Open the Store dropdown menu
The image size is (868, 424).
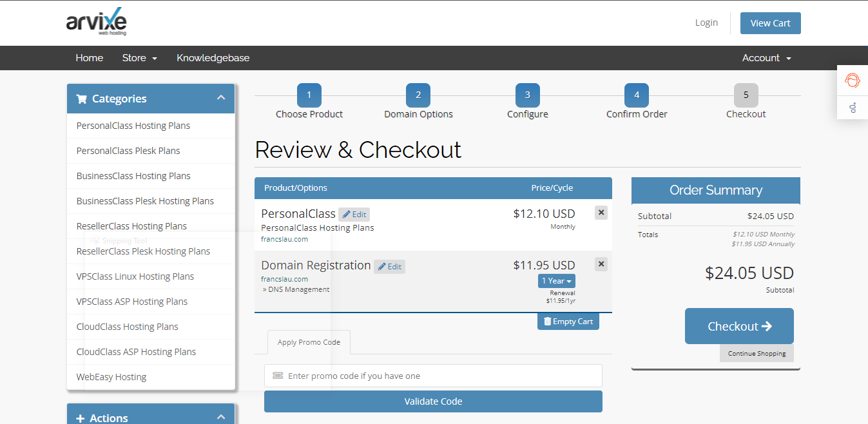click(140, 58)
